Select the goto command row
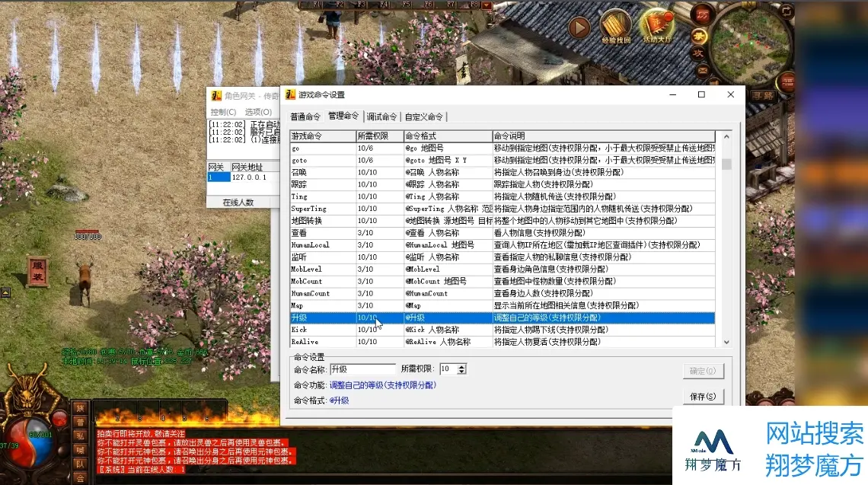868x485 pixels. click(503, 161)
